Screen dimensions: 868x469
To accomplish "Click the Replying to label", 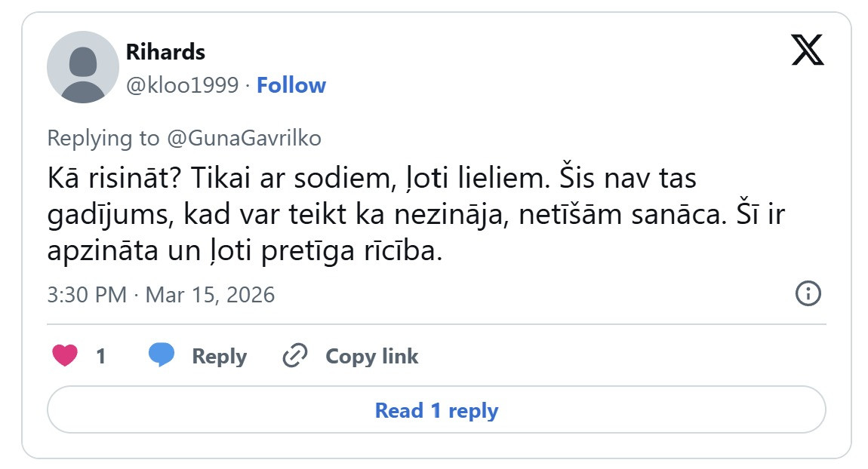I will pyautogui.click(x=103, y=138).
